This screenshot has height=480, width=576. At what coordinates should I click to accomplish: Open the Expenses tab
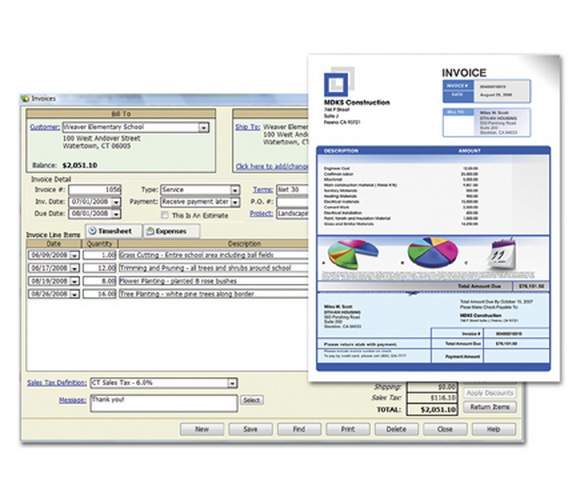[x=171, y=231]
